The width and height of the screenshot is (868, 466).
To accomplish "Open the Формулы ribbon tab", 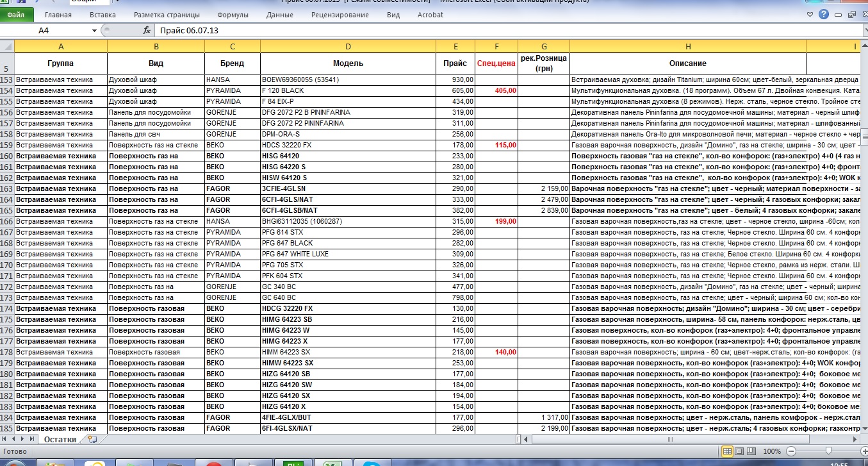I will pyautogui.click(x=233, y=15).
